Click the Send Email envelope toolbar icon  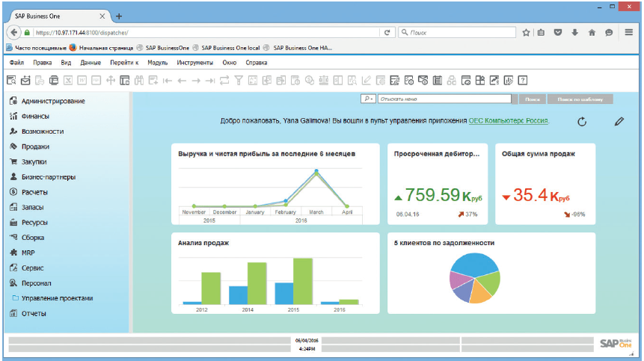(x=25, y=81)
